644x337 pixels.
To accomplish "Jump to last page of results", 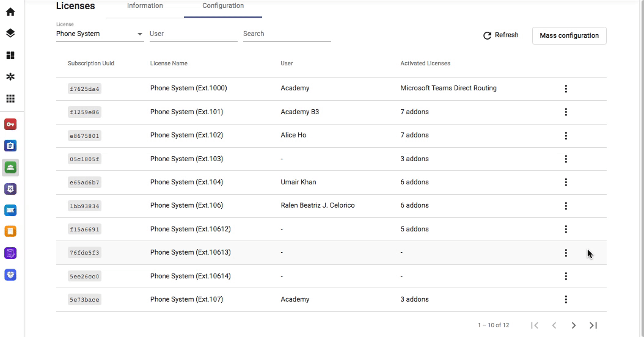I will (x=593, y=325).
